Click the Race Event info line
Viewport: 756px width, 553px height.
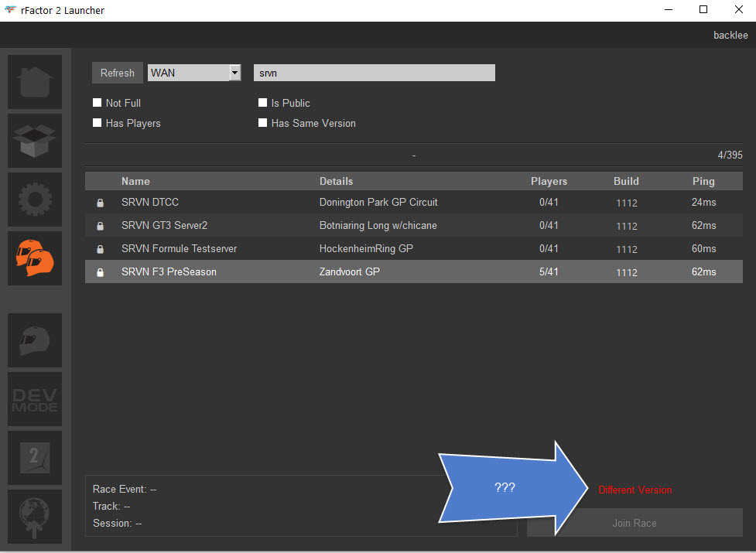[x=125, y=489]
